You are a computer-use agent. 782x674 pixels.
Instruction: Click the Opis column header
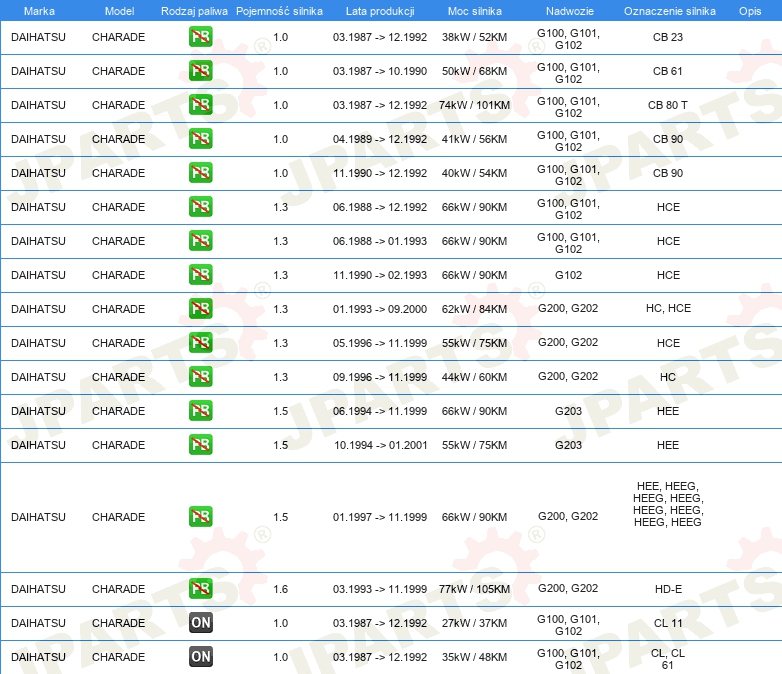[x=749, y=10]
